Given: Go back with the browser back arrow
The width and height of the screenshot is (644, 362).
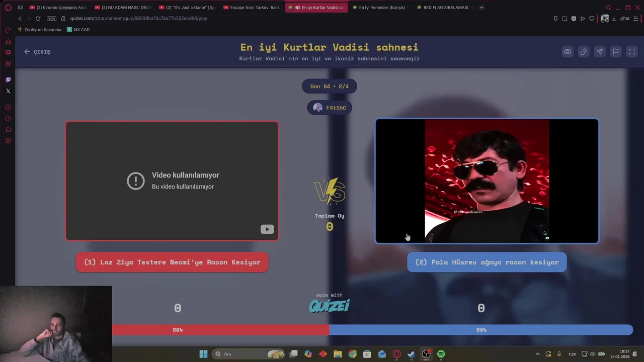Looking at the screenshot, I should [x=20, y=19].
